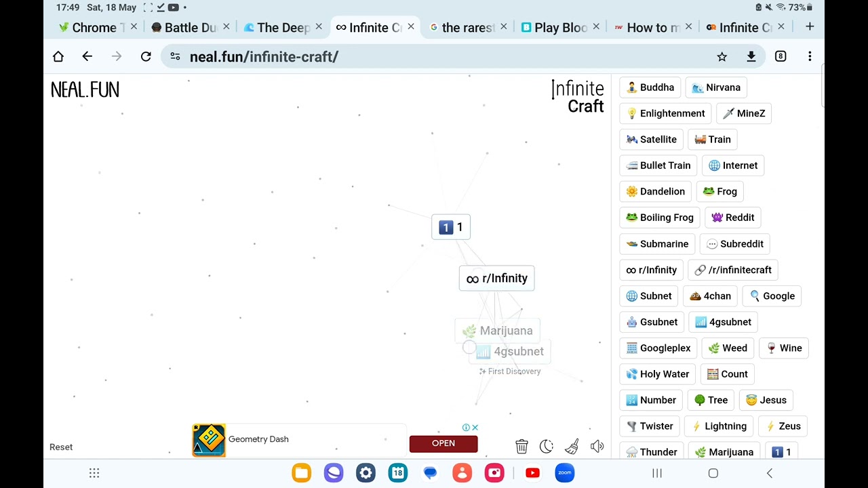Go back with browser back arrow

[87, 56]
